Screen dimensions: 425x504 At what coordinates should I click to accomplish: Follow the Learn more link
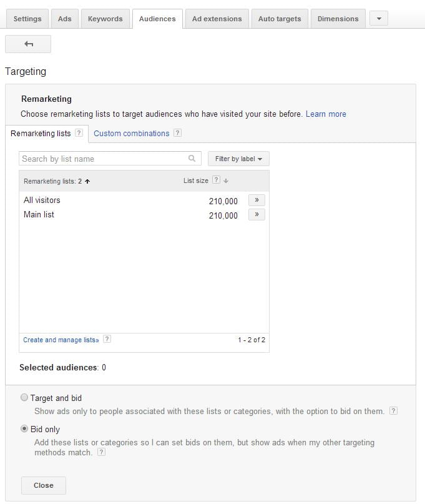point(326,114)
